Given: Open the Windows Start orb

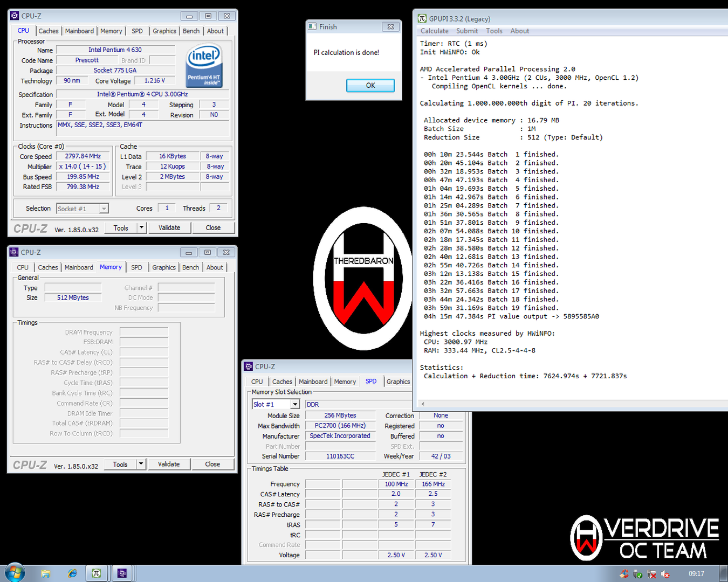Looking at the screenshot, I should point(15,572).
